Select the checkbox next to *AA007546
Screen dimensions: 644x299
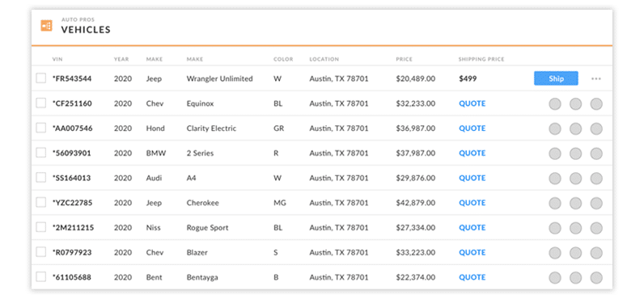point(41,128)
